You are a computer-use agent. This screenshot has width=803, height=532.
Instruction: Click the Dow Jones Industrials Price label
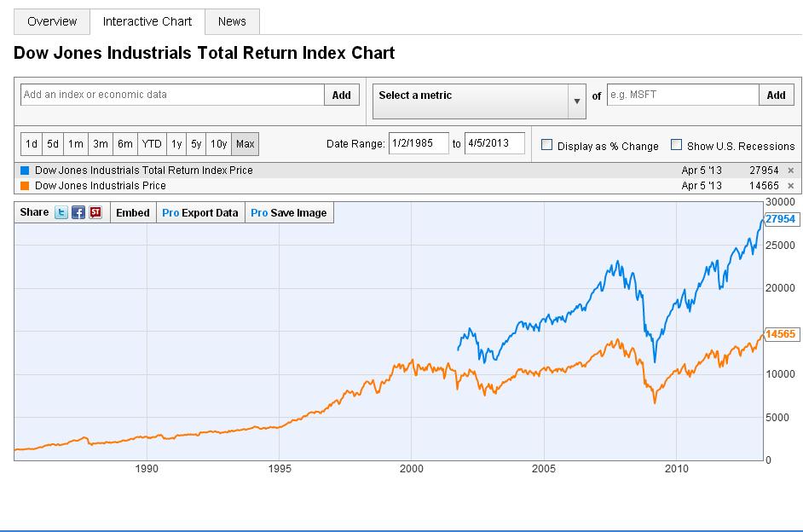pos(101,185)
